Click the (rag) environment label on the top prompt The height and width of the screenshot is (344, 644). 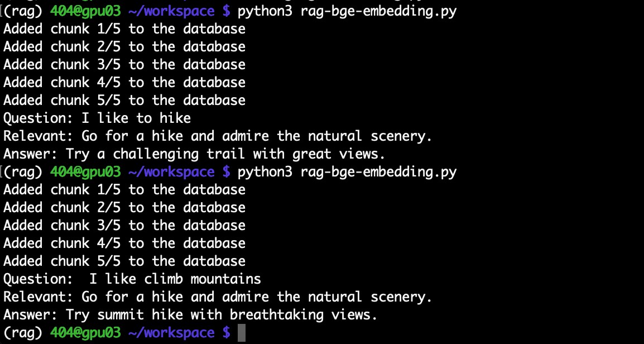tap(23, 11)
